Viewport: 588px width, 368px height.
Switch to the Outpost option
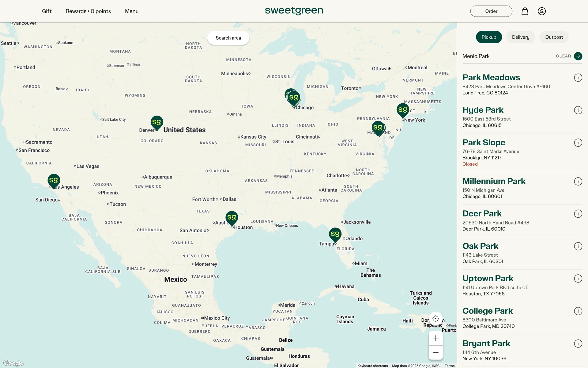[x=554, y=37]
